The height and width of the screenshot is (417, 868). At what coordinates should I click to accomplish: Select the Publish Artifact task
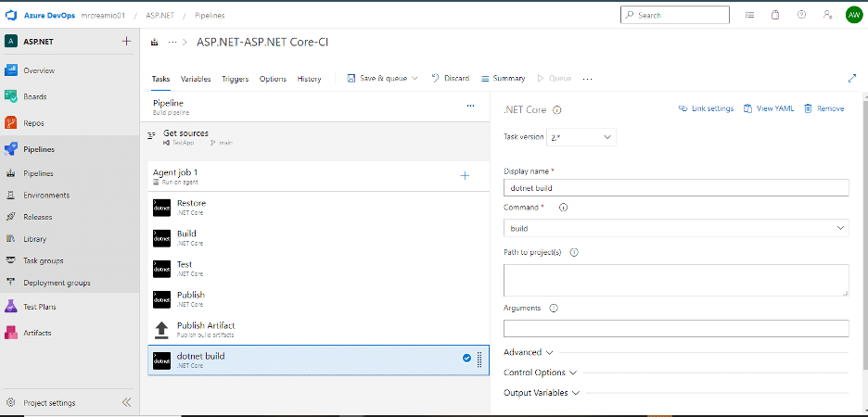pos(319,330)
